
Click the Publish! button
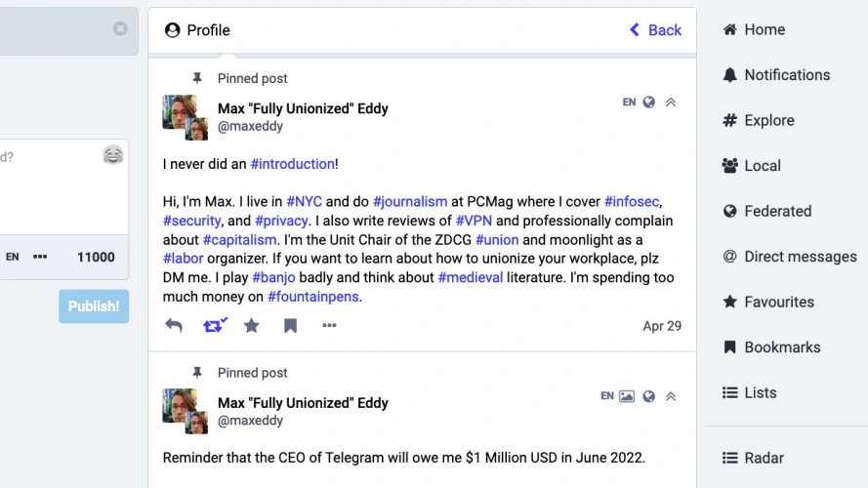tap(94, 306)
